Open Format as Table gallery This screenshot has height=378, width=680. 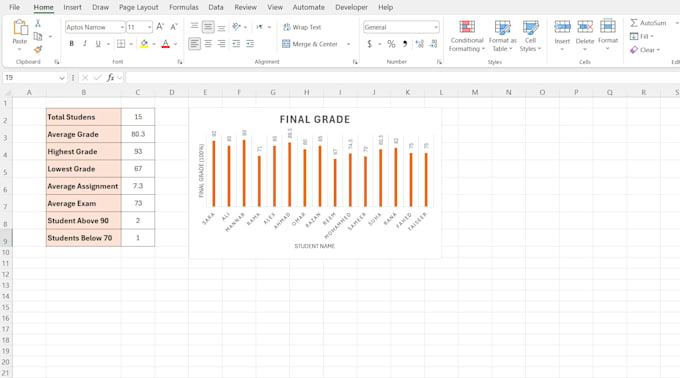502,36
